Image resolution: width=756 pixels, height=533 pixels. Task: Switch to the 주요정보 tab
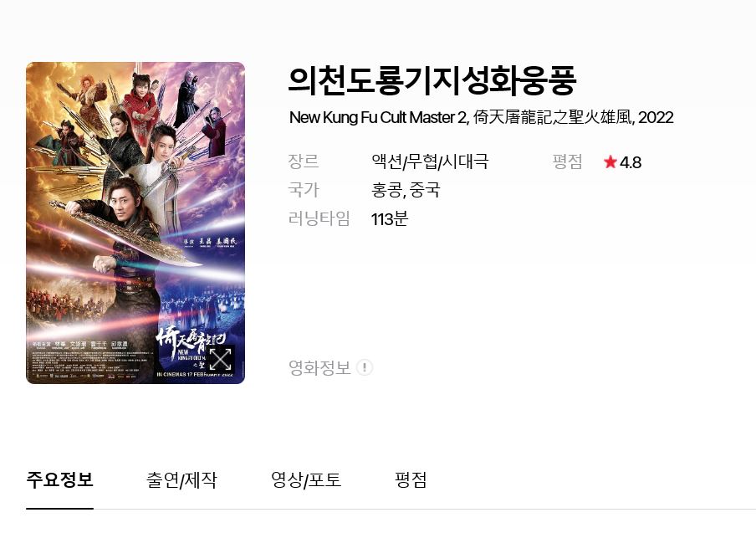click(59, 479)
